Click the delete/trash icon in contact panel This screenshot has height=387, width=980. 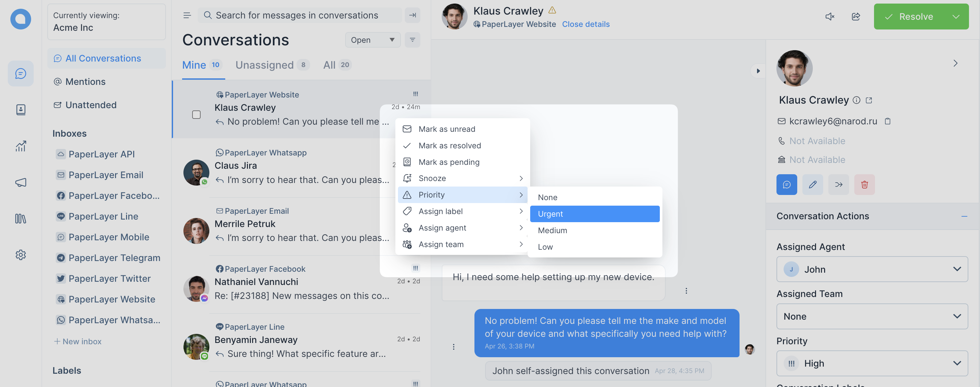(864, 184)
